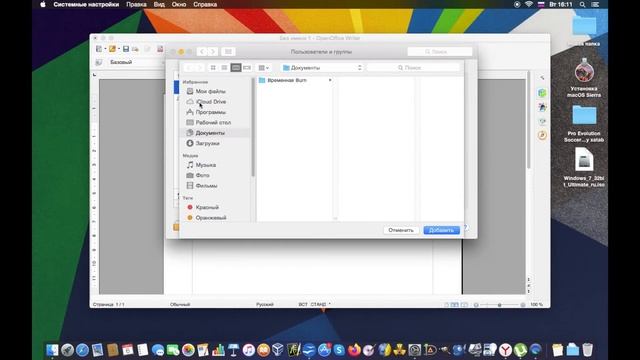Go back in System Preferences window
Image resolution: width=640 pixels, height=360 pixels.
pos(202,51)
